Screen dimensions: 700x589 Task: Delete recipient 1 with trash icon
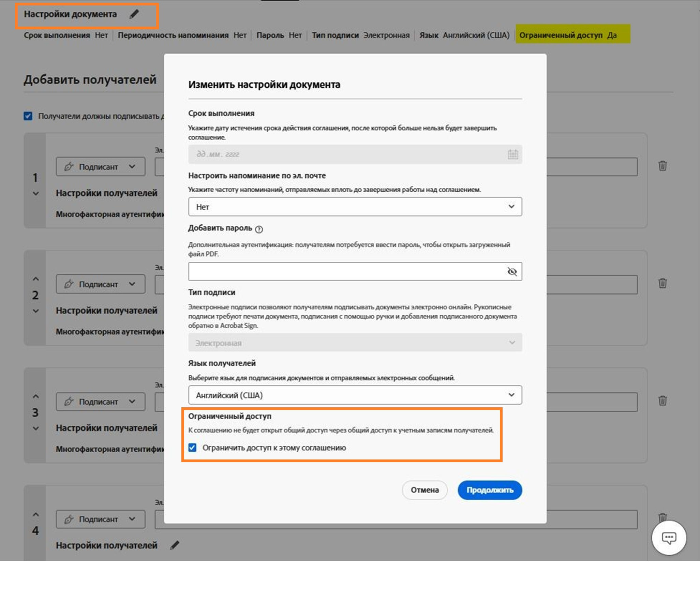662,166
